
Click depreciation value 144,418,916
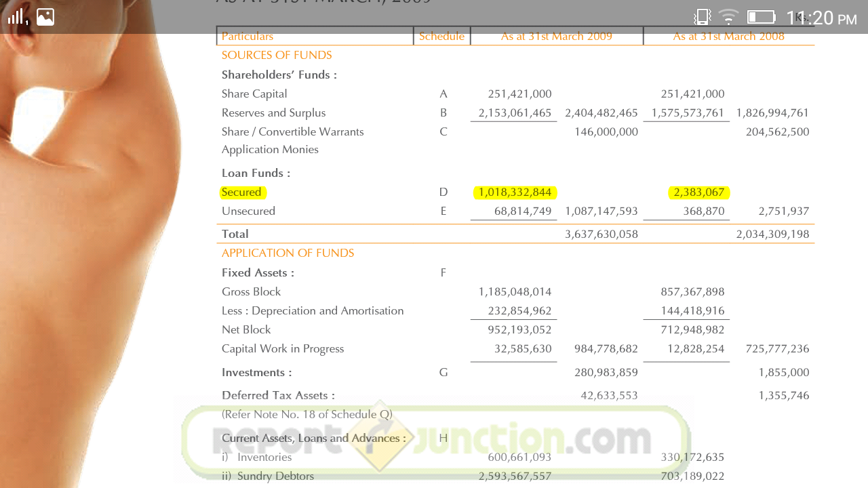692,310
